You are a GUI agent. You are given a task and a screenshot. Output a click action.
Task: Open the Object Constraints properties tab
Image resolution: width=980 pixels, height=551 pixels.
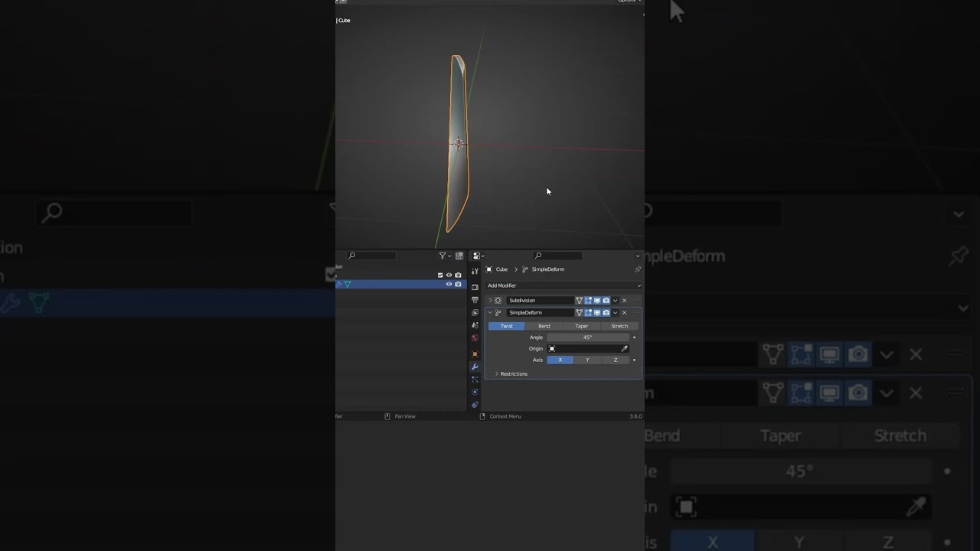(x=475, y=404)
